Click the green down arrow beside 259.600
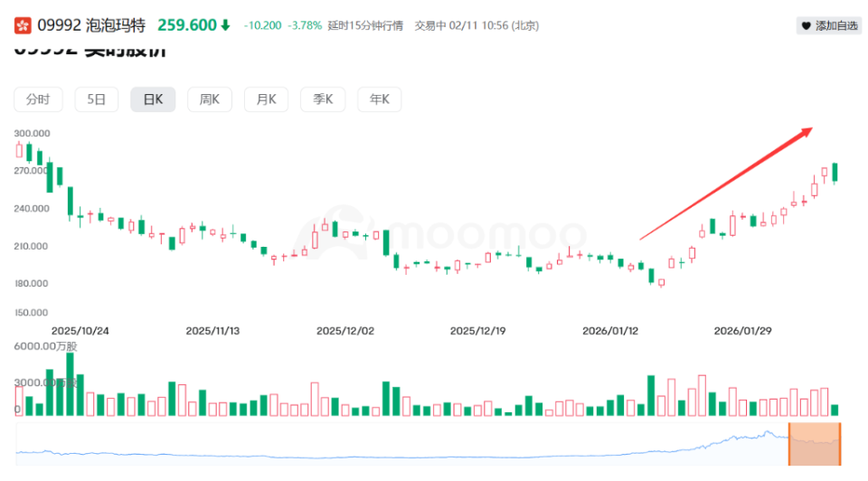The width and height of the screenshot is (868, 481). 225,25
